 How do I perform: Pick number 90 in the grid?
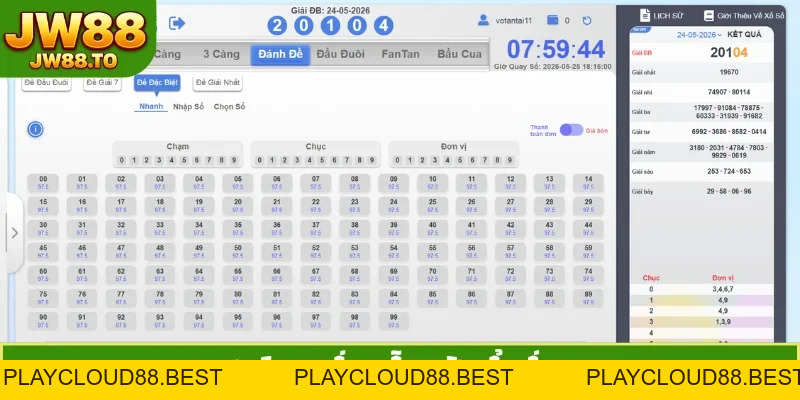pos(43,321)
